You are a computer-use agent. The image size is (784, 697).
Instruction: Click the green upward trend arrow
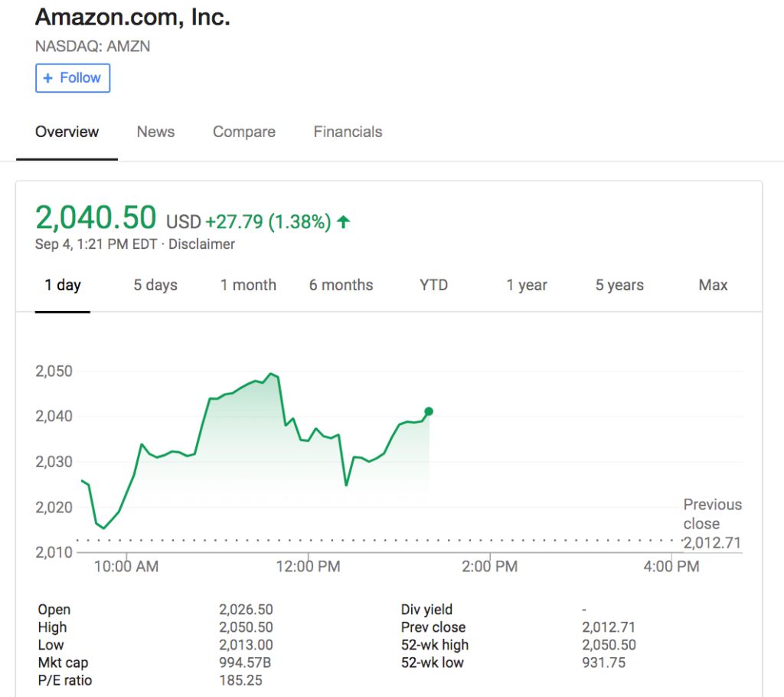(343, 221)
